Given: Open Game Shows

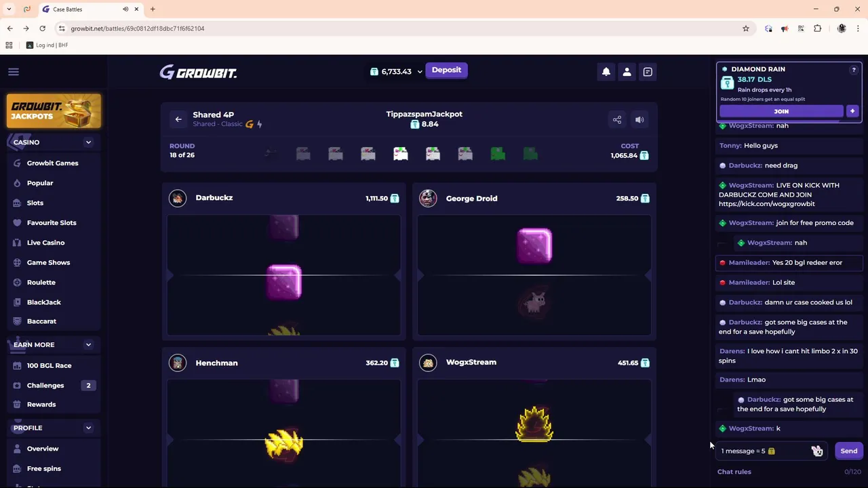Looking at the screenshot, I should (x=48, y=262).
